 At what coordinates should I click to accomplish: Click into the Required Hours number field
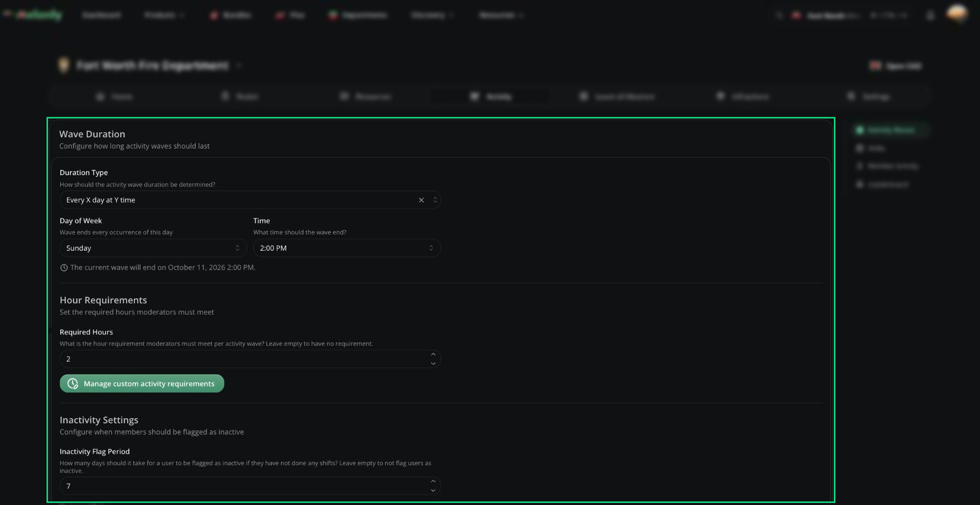pos(250,359)
